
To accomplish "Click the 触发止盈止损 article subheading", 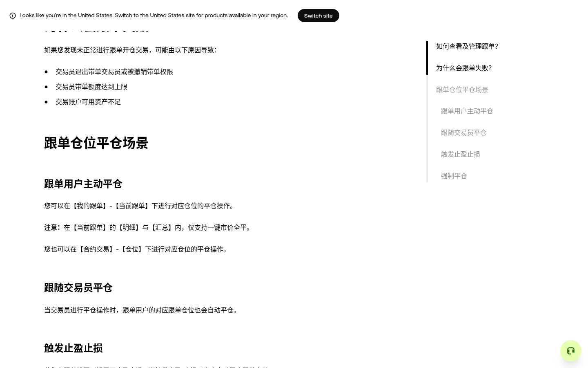I will (73, 348).
